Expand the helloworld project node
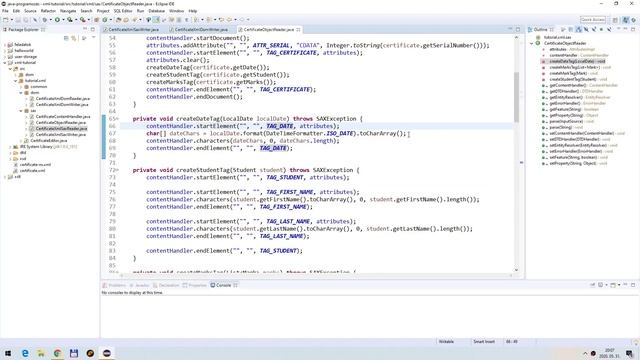Viewport: 640px width, 360px height. coord(4,51)
